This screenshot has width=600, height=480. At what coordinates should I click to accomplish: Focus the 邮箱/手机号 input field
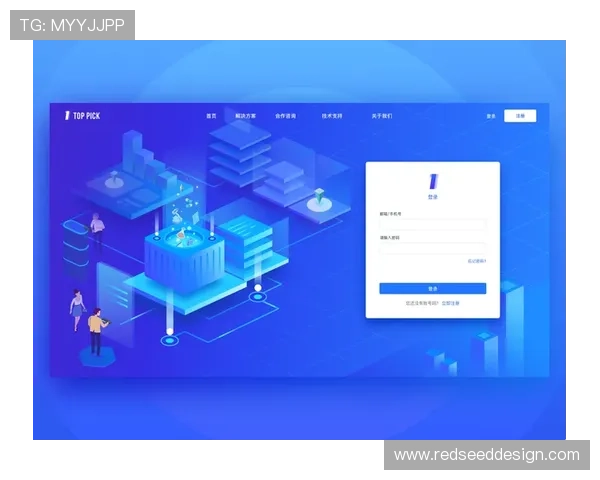(432, 225)
